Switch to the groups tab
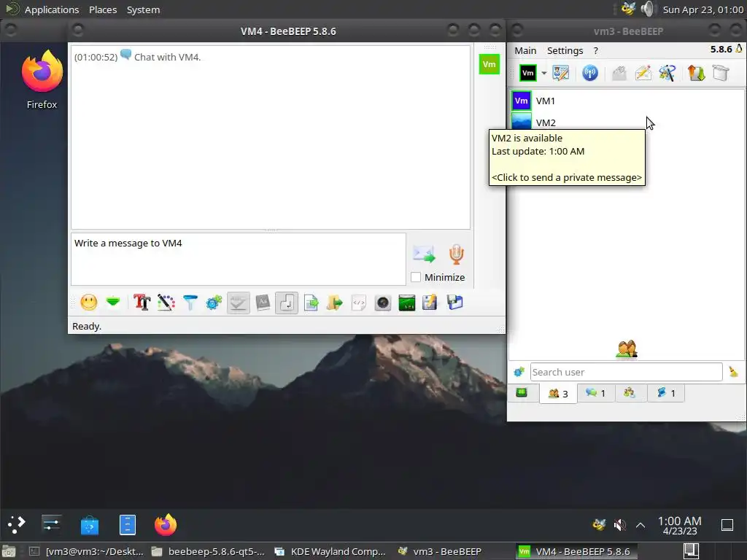Viewport: 747px width, 560px height. pyautogui.click(x=630, y=393)
